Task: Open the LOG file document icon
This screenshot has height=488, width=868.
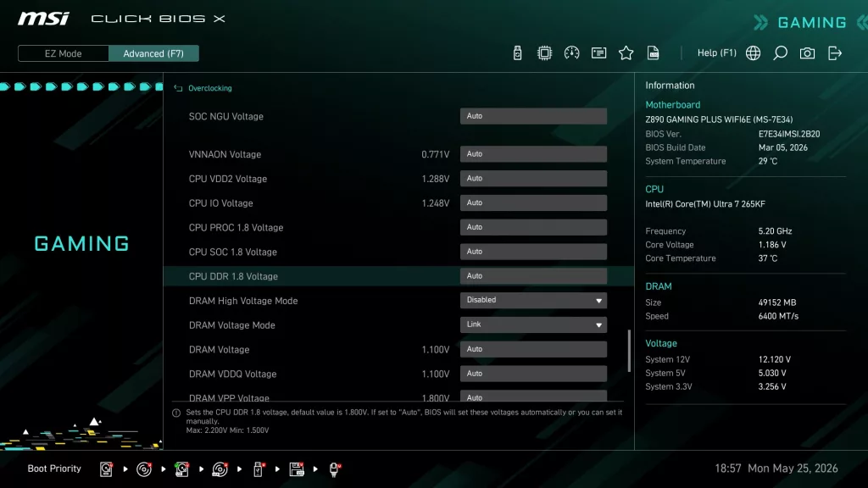Action: pos(654,53)
